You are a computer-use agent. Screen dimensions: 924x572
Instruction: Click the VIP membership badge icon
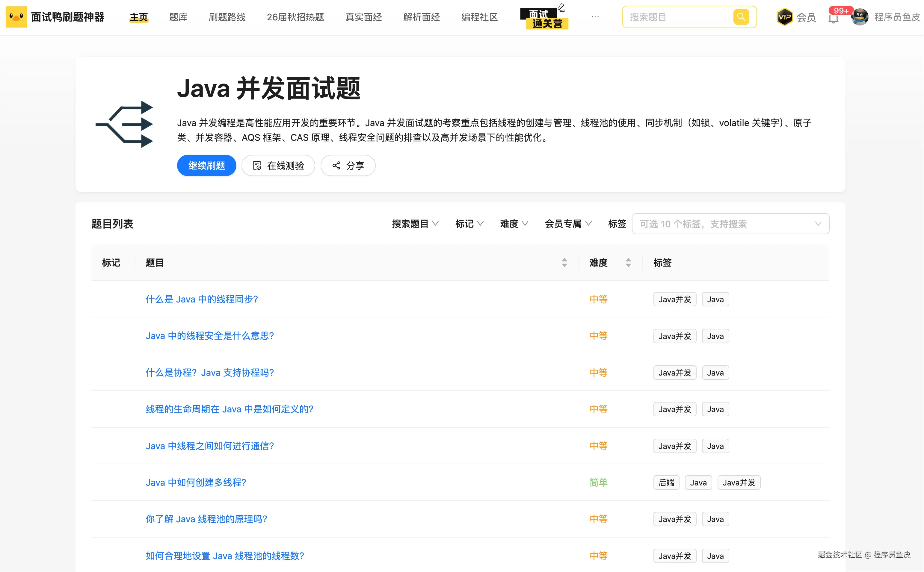[x=784, y=17]
